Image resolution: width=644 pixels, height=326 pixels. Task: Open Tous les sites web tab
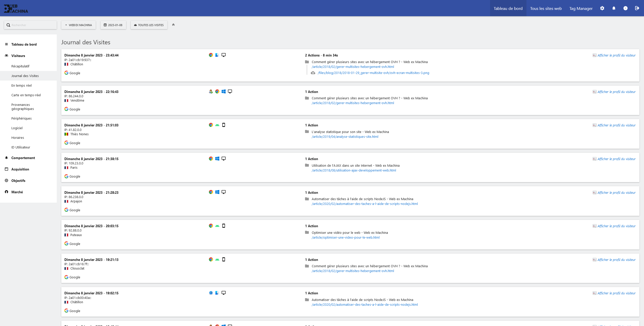tap(546, 8)
